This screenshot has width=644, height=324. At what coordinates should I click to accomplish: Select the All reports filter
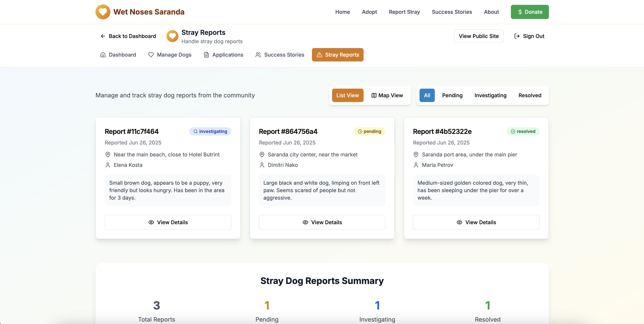(x=427, y=95)
